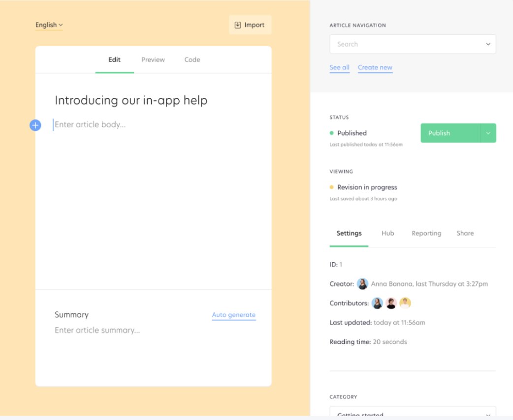Click the Import download icon
This screenshot has height=420, width=513.
[x=238, y=25]
